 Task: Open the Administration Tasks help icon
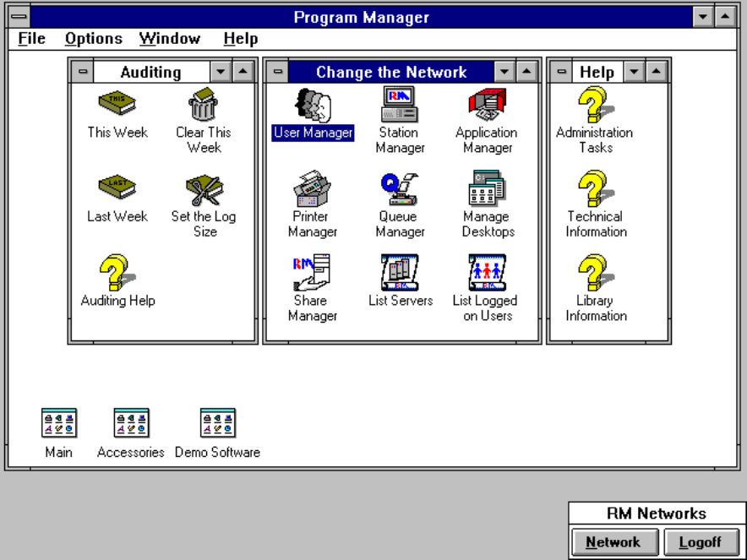click(595, 104)
